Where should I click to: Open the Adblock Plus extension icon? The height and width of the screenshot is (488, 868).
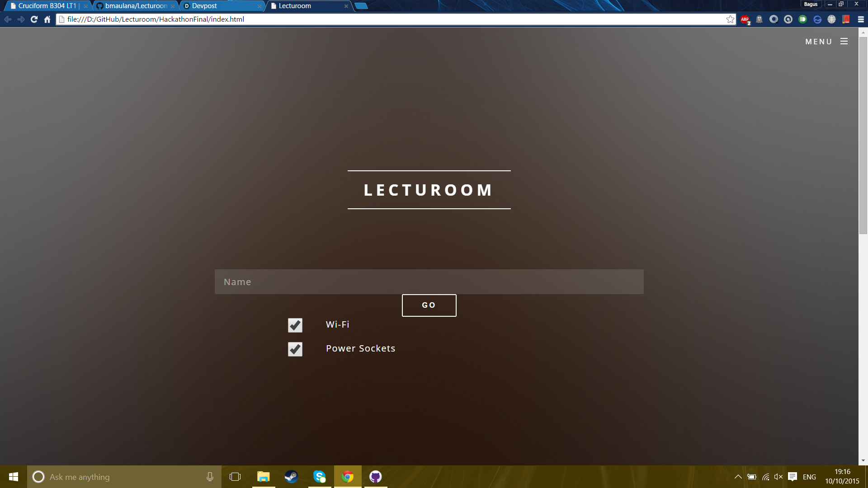point(745,19)
